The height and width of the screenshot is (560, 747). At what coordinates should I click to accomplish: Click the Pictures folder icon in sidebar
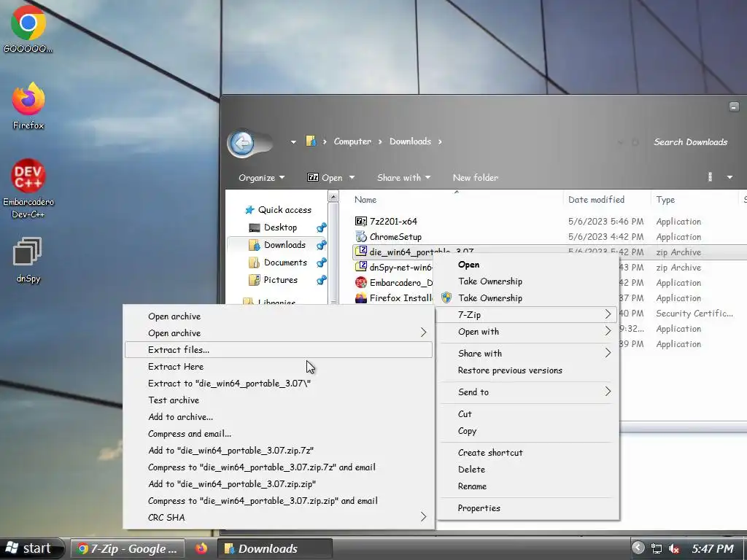255,279
